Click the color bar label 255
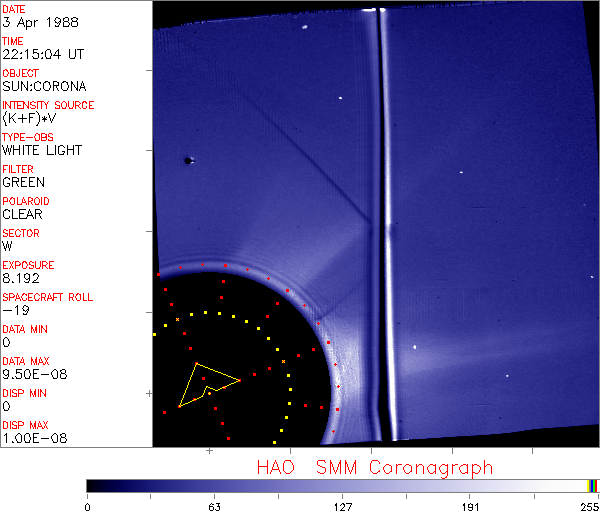 (590, 507)
